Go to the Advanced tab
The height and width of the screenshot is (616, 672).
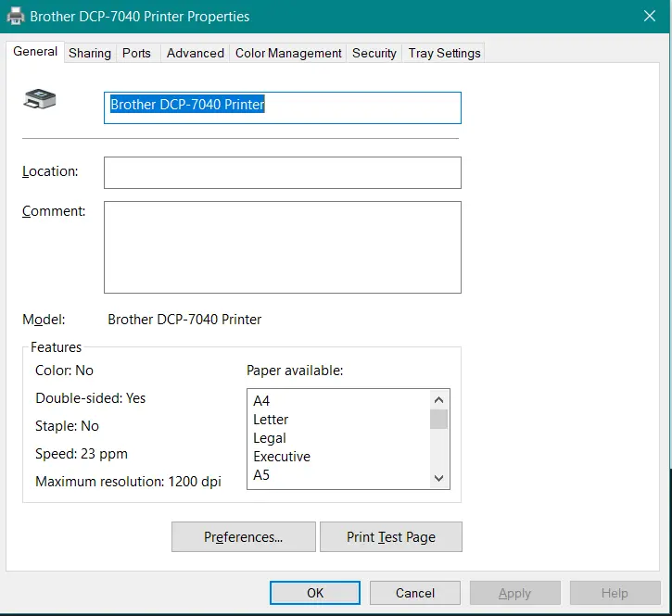(195, 53)
